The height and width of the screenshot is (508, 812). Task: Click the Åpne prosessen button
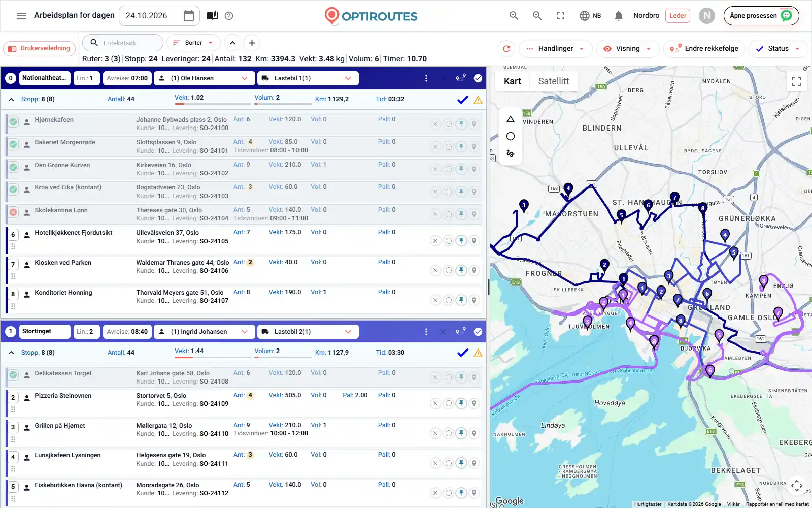pos(761,16)
